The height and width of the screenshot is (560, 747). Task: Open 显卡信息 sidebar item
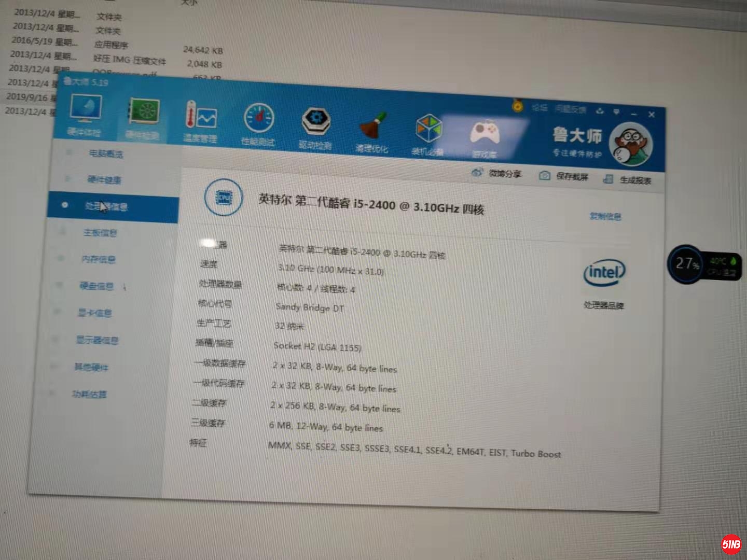pyautogui.click(x=94, y=313)
